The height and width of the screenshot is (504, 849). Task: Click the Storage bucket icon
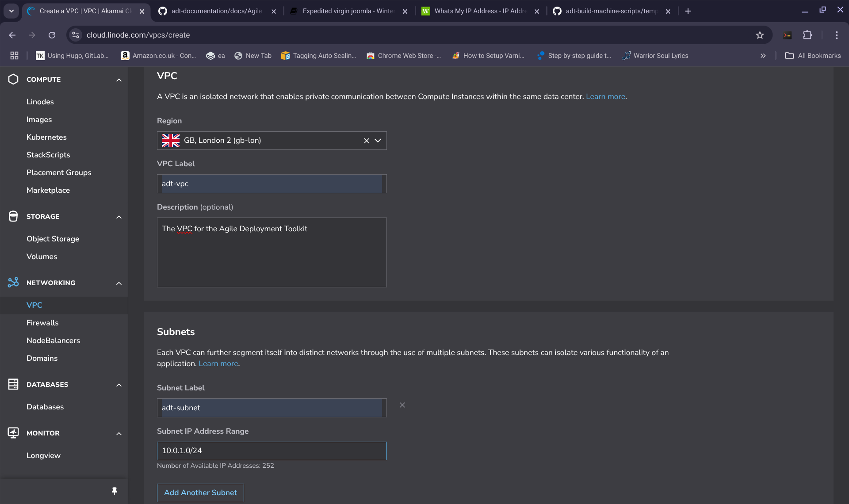13,216
